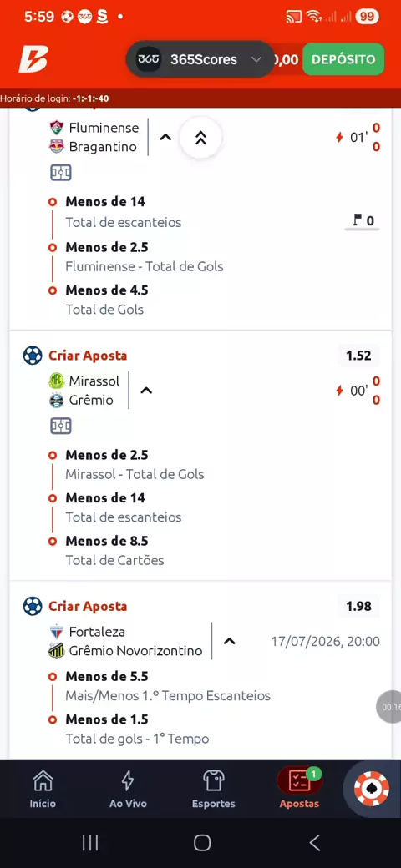Screen dimensions: 401x868
Task: Open the football pitch icon under Mirassol match
Action: tap(61, 426)
